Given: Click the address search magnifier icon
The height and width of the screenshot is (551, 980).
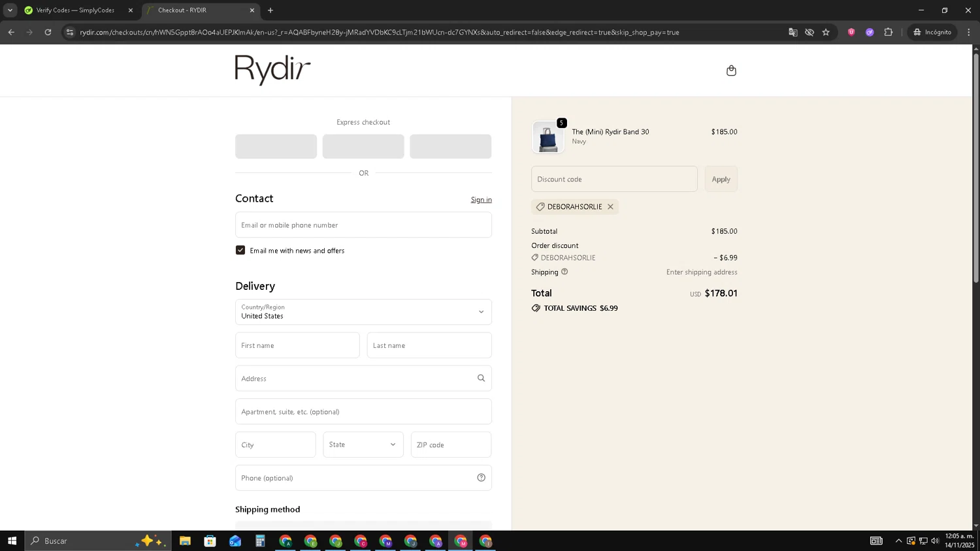Looking at the screenshot, I should pyautogui.click(x=481, y=378).
